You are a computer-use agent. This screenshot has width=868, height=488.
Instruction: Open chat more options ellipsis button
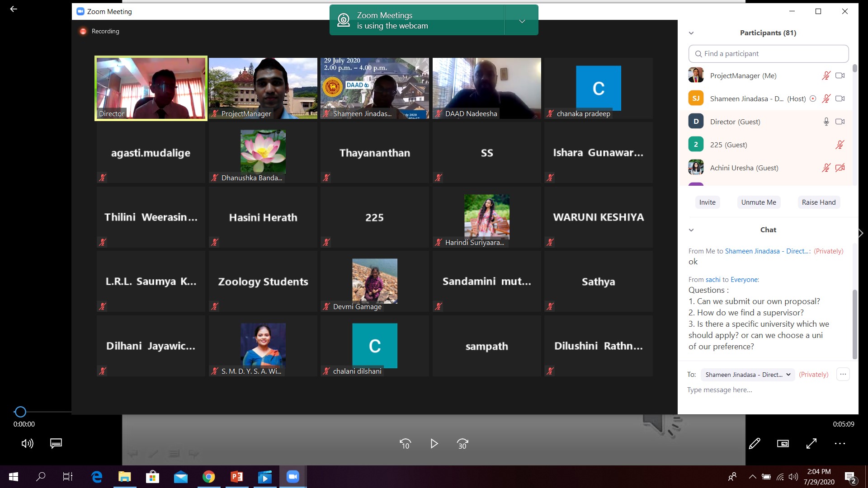(843, 374)
